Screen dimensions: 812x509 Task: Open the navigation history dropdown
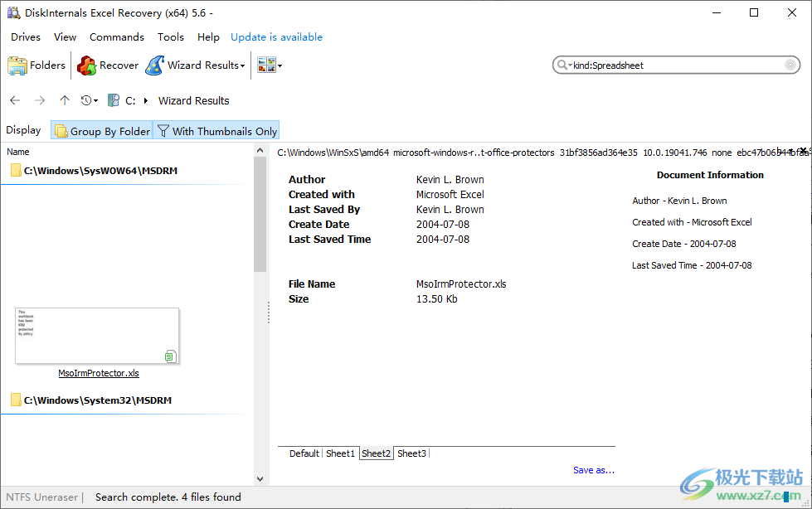pos(89,100)
